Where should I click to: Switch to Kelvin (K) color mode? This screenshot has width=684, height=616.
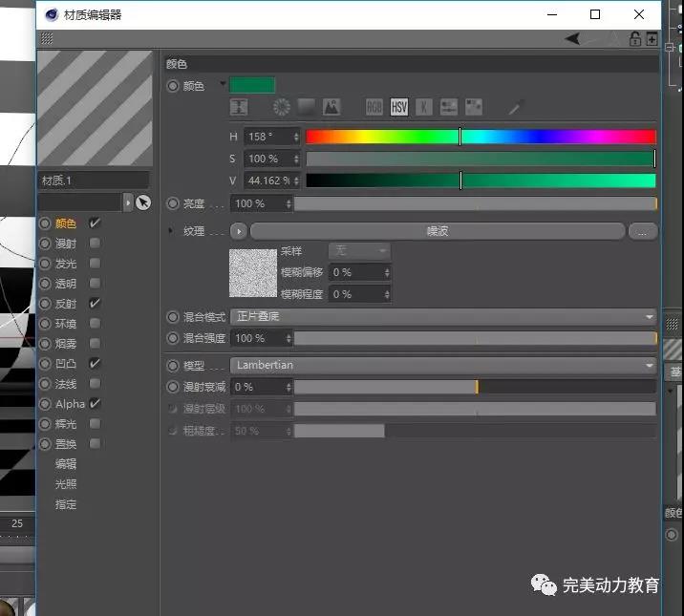(x=423, y=107)
